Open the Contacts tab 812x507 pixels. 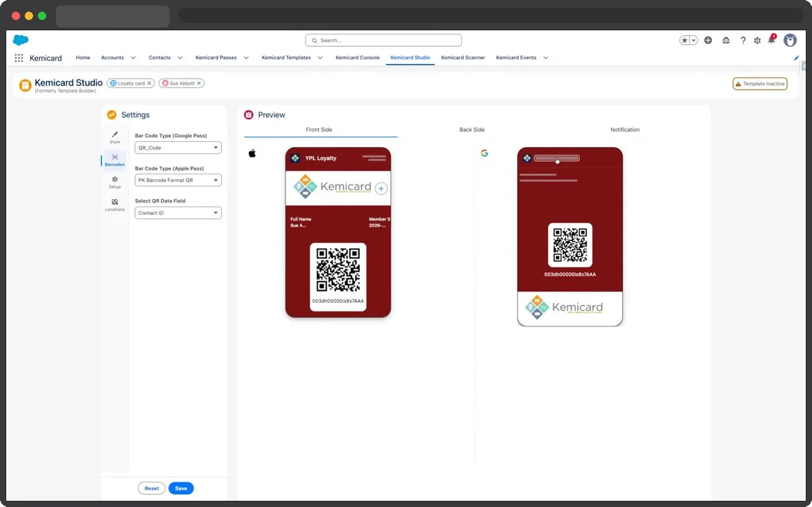coord(159,57)
